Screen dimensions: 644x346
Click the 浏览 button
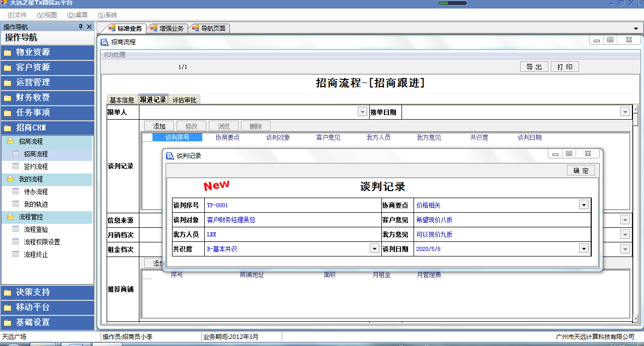[x=223, y=126]
